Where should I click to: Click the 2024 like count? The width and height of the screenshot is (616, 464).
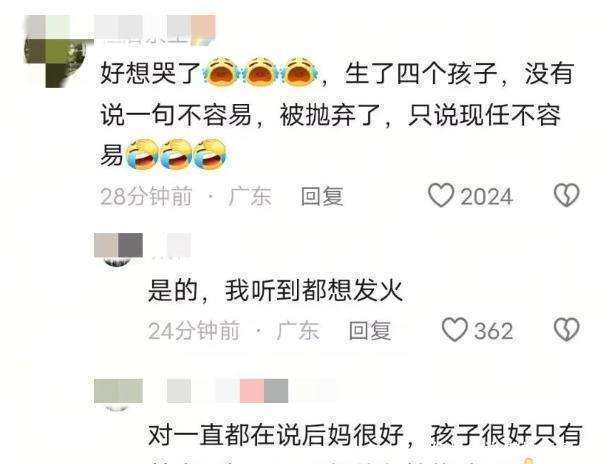487,196
